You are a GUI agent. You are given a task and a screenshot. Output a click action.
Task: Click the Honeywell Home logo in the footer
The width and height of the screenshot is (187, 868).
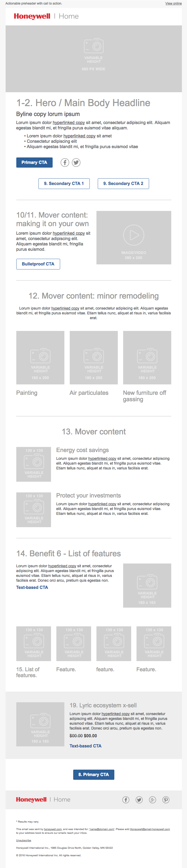(43, 800)
